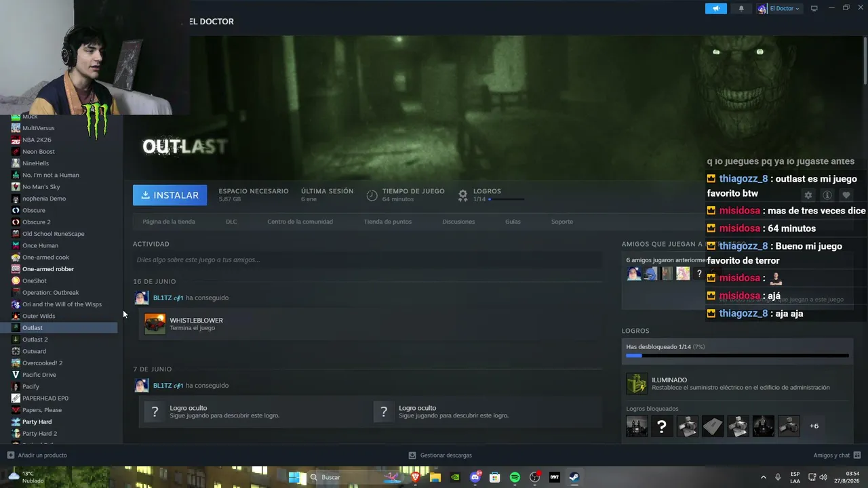The height and width of the screenshot is (488, 868).
Task: Open BL1TZ profile link on 16 de junio
Action: coord(168,298)
